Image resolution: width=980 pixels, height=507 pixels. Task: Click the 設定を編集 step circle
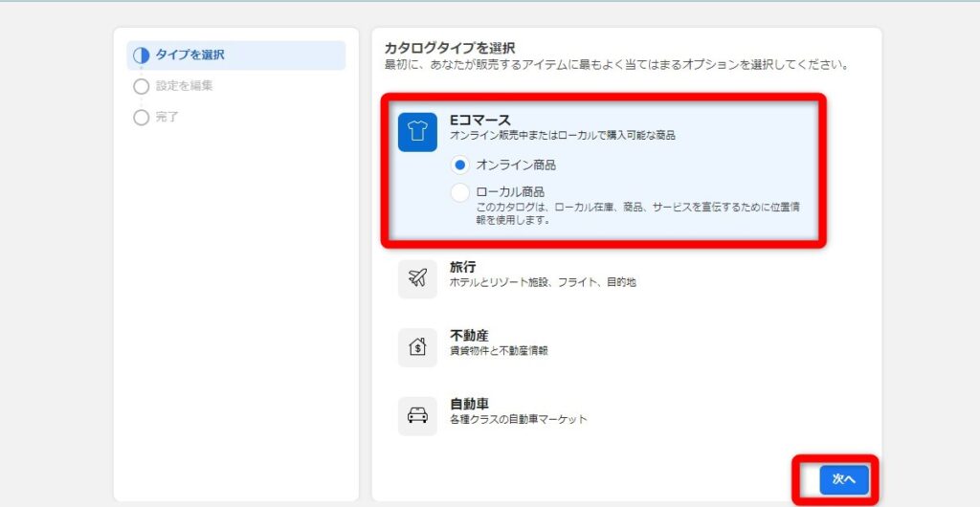(142, 86)
